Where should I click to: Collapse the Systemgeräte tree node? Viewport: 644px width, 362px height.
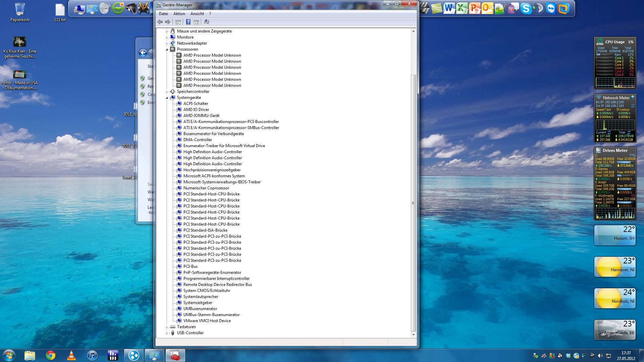click(x=167, y=98)
